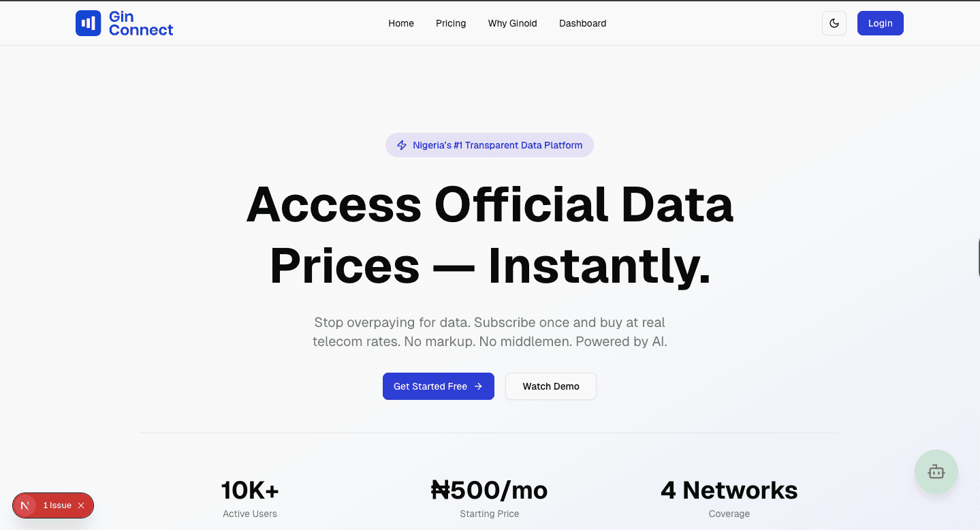Click the Gin Connect bar-chart logo icon
Image resolution: width=980 pixels, height=530 pixels.
(88, 23)
